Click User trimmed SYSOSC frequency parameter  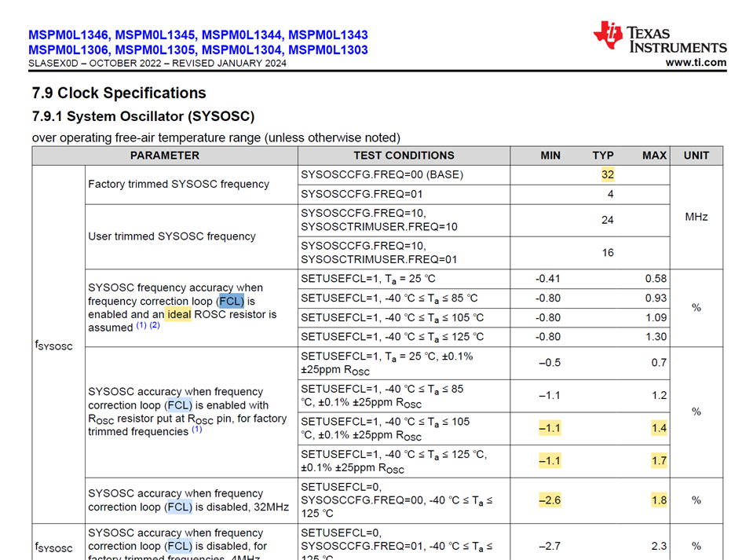point(172,236)
